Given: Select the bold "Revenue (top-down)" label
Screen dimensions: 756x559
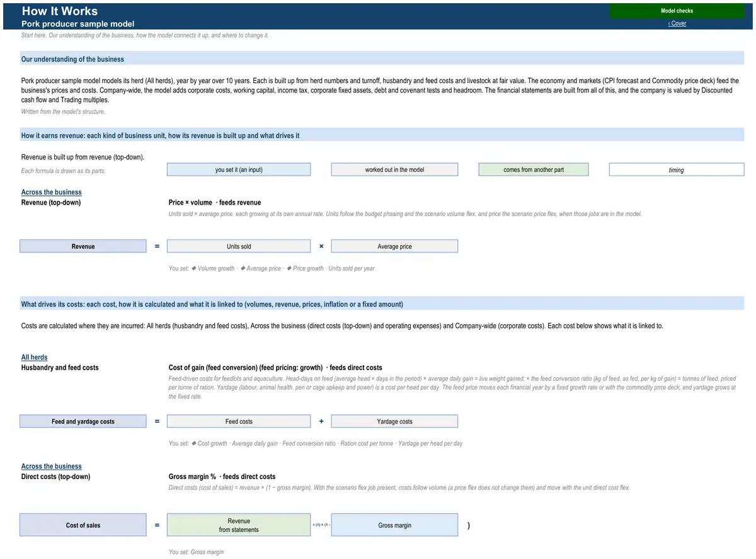Looking at the screenshot, I should click(x=51, y=203).
